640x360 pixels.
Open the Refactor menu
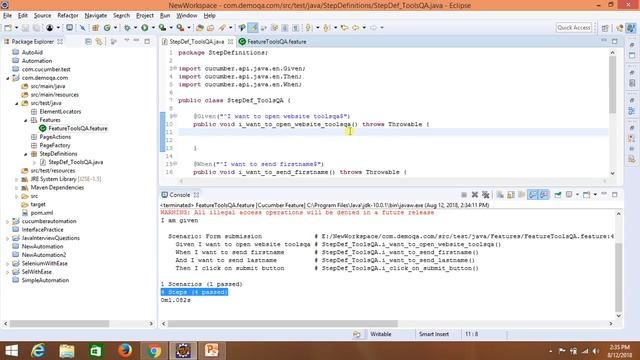point(68,16)
